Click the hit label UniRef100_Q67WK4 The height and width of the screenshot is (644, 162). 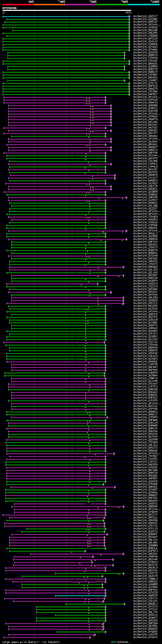pyautogui.click(x=145, y=376)
